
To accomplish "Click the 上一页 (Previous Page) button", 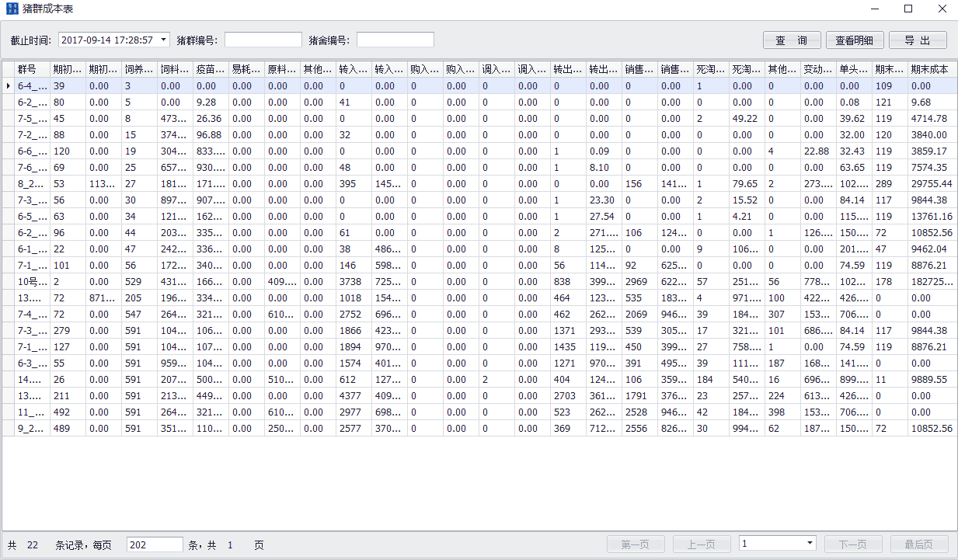I will [701, 545].
